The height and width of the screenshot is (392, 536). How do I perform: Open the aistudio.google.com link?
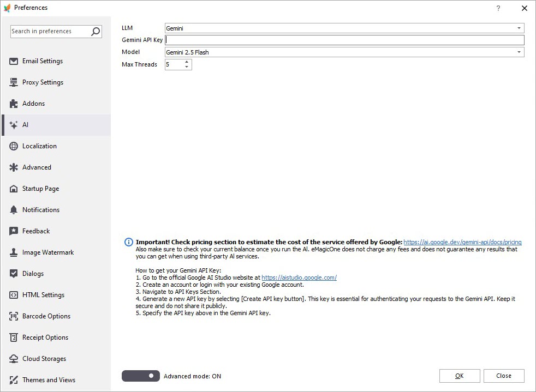pyautogui.click(x=299, y=278)
